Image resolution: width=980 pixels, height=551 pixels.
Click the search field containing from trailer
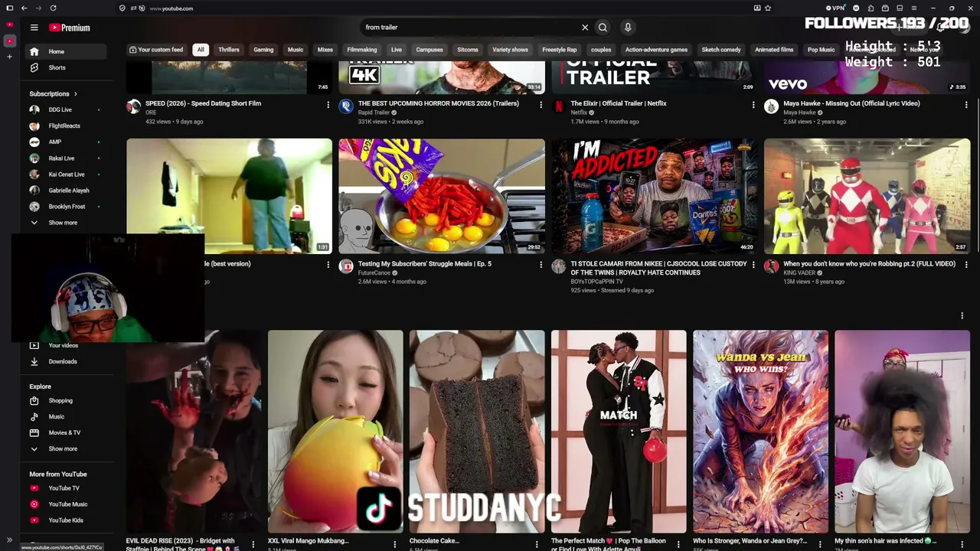click(x=469, y=28)
